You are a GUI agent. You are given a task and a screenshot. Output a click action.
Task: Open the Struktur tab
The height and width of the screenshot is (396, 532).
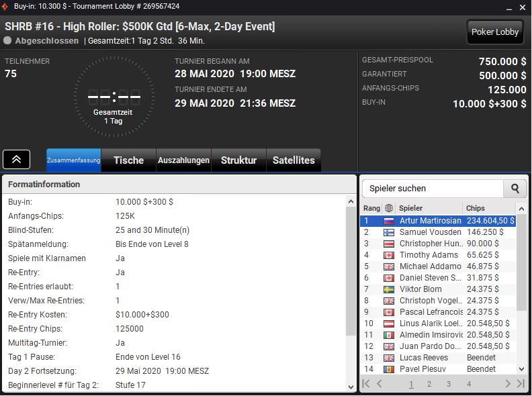[238, 160]
